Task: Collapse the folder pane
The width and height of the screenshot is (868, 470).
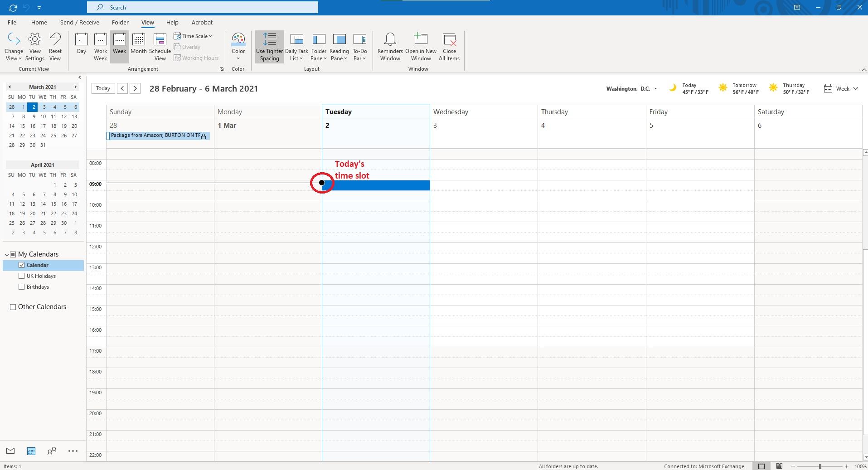Action: tap(80, 78)
